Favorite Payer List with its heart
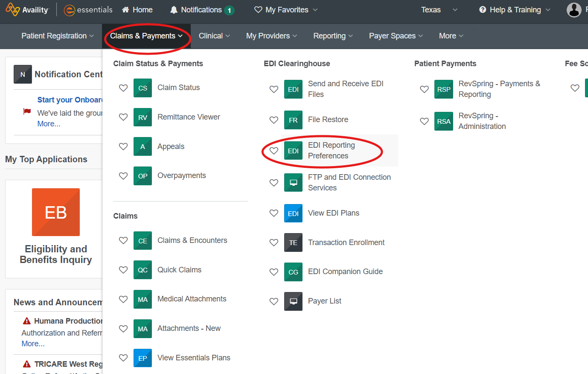 click(274, 301)
